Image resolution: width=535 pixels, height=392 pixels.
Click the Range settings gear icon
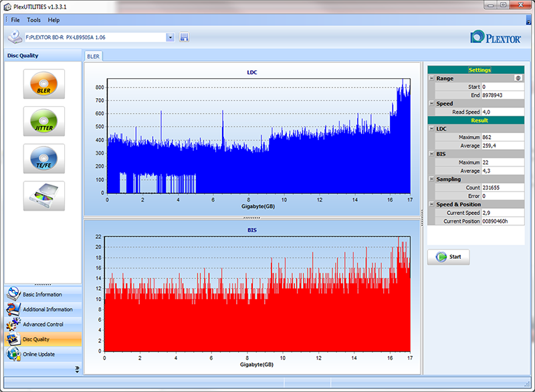point(518,78)
